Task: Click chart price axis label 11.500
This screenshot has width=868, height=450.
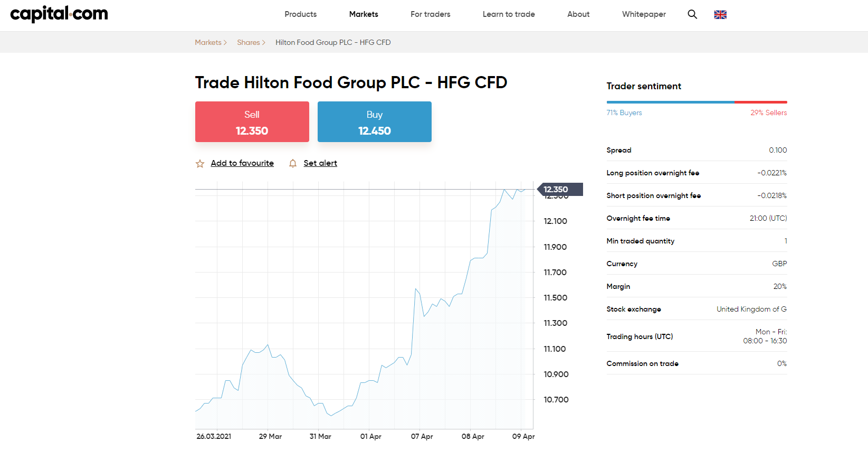Action: [x=556, y=297]
